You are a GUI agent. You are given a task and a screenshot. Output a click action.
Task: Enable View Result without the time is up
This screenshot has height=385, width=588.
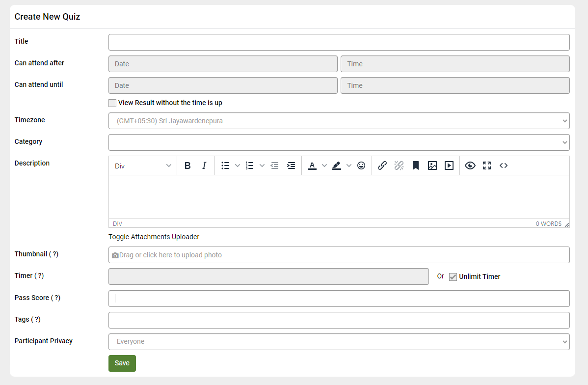tap(113, 103)
